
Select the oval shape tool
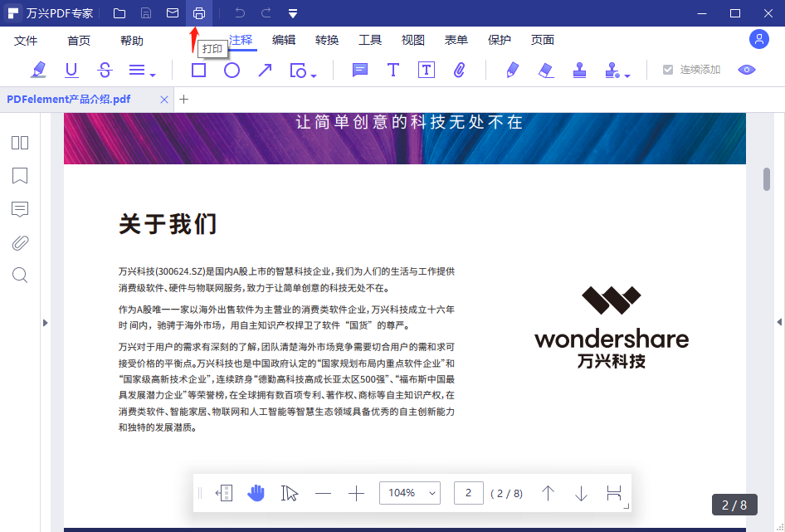(x=232, y=70)
